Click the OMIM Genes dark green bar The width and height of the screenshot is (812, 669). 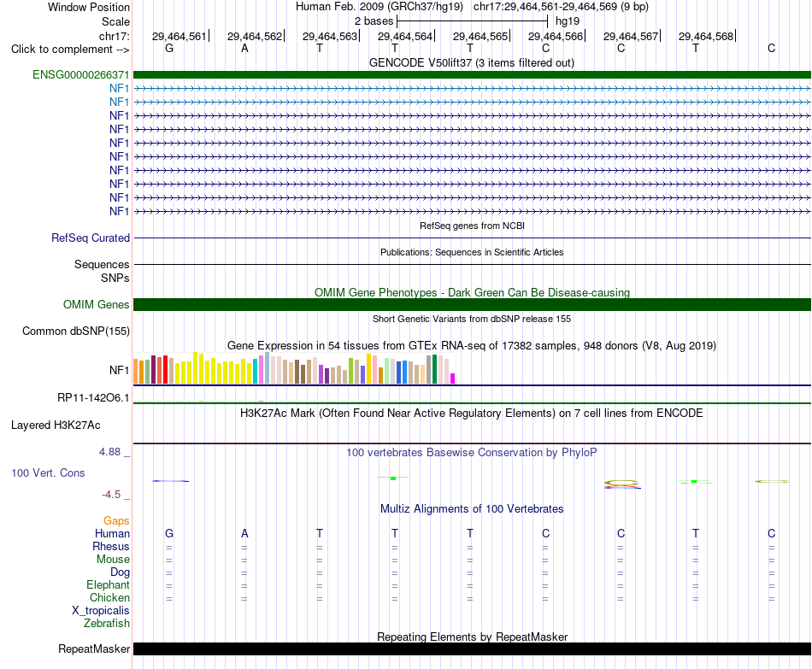coord(472,304)
